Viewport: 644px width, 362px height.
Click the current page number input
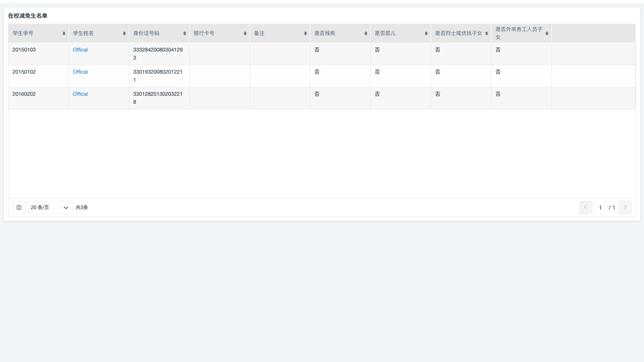pyautogui.click(x=600, y=208)
